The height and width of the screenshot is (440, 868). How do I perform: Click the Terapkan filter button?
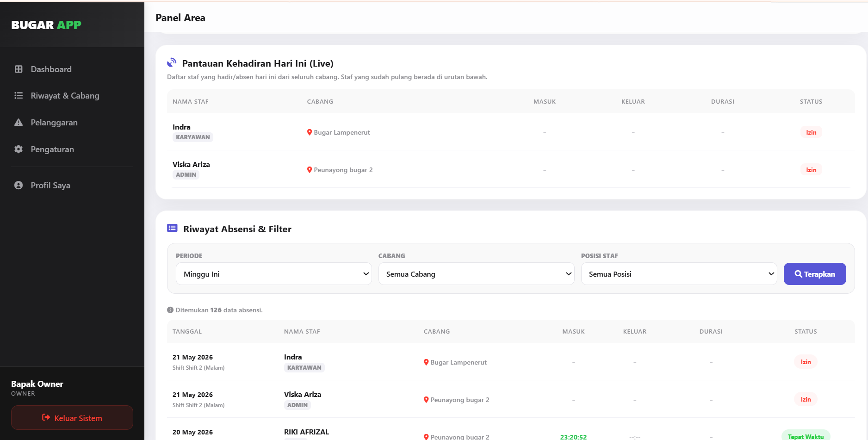point(815,274)
